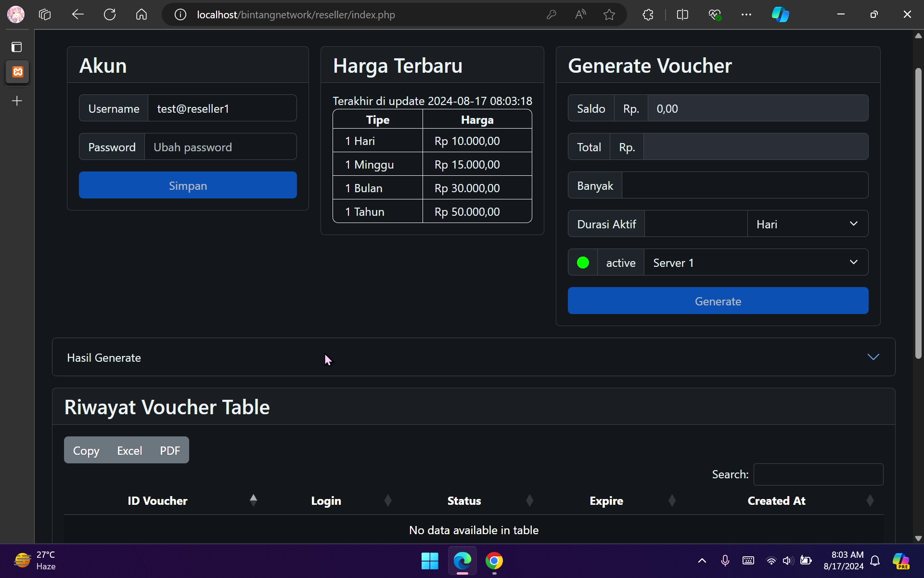Click the address bar URL
The width and height of the screenshot is (924, 578).
point(296,15)
